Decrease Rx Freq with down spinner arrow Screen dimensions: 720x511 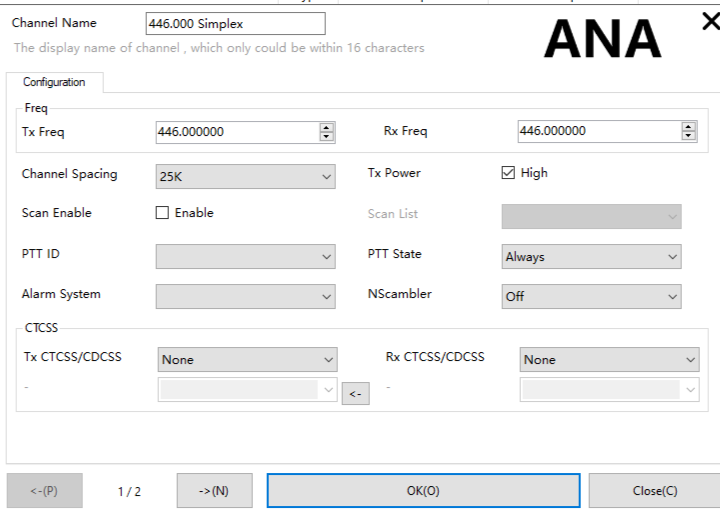pos(689,136)
